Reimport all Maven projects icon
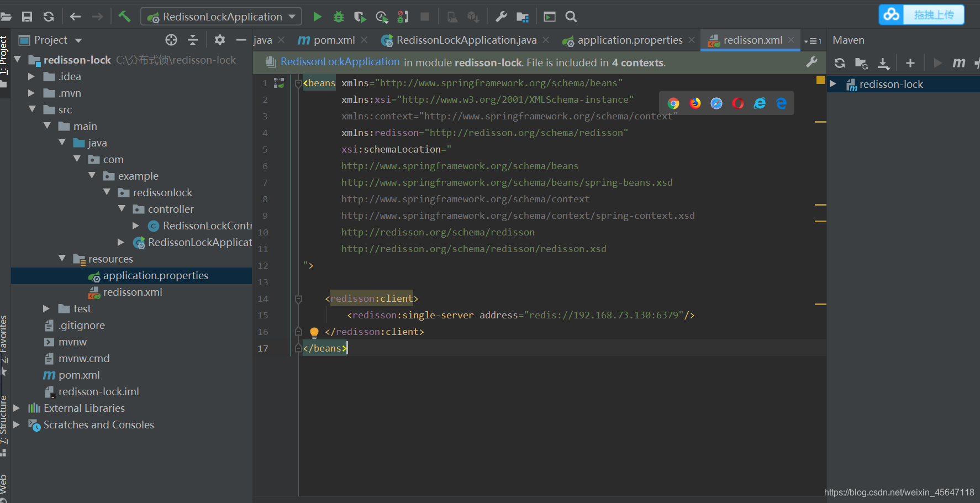This screenshot has width=980, height=503. 840,63
